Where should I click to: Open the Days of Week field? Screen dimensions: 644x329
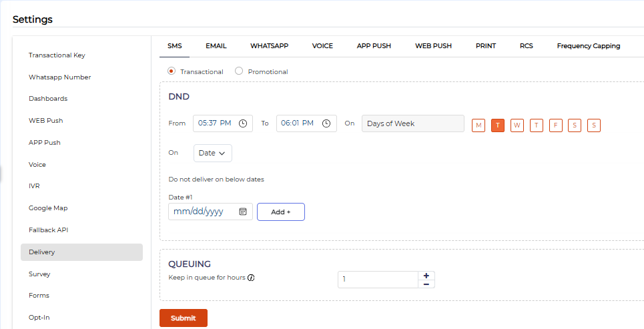413,123
